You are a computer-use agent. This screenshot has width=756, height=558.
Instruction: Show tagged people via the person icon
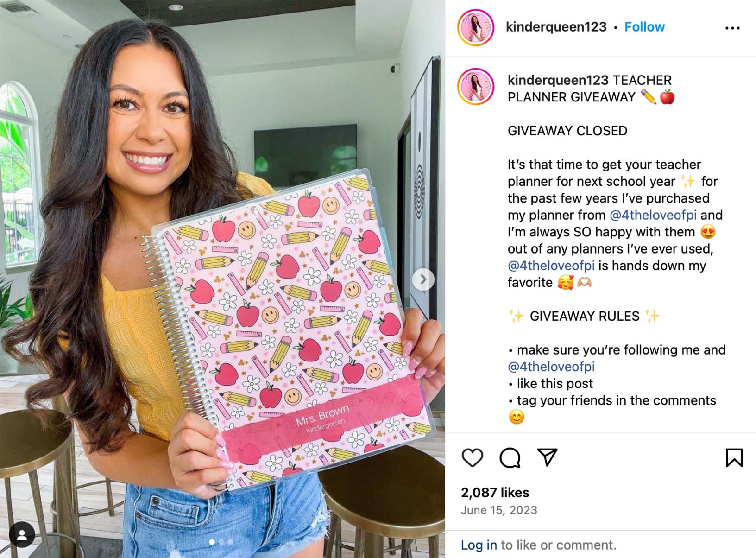(x=22, y=534)
